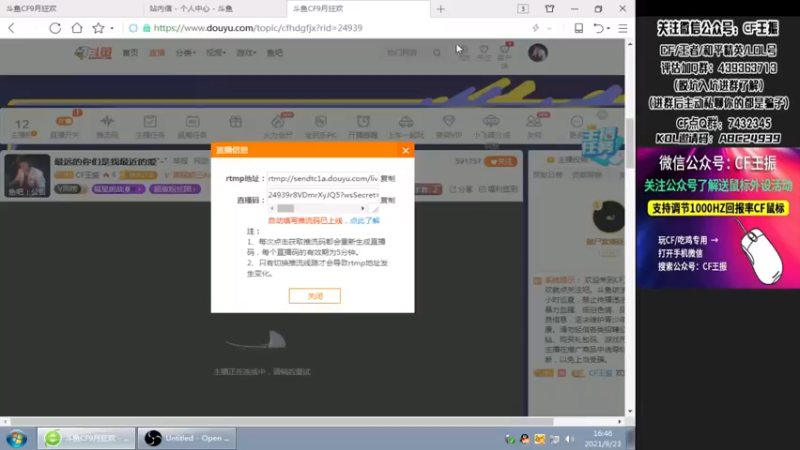The image size is (800, 450).
Task: Click the resize grip of the stream key box
Action: pos(376,209)
